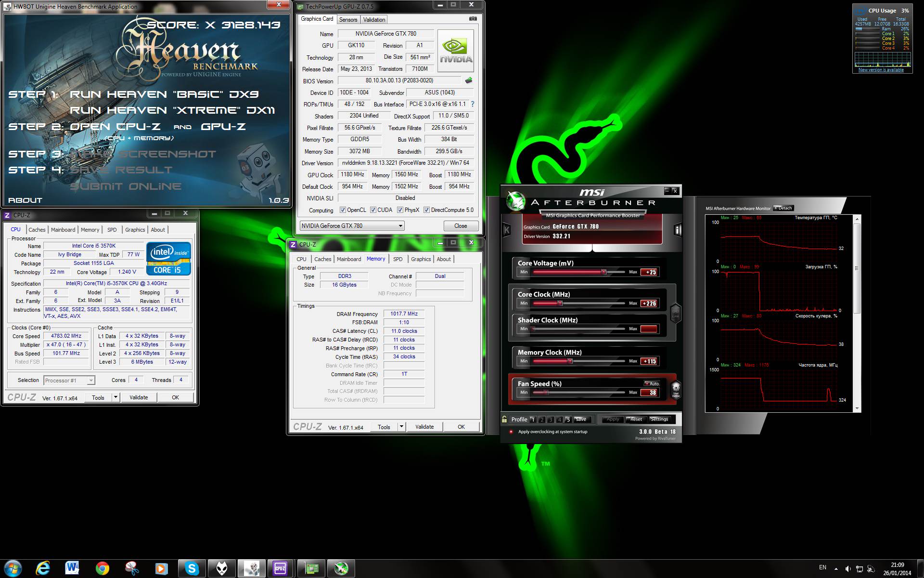This screenshot has height=578, width=924.
Task: Click Validate in the left CPU-Z window
Action: pyautogui.click(x=139, y=397)
